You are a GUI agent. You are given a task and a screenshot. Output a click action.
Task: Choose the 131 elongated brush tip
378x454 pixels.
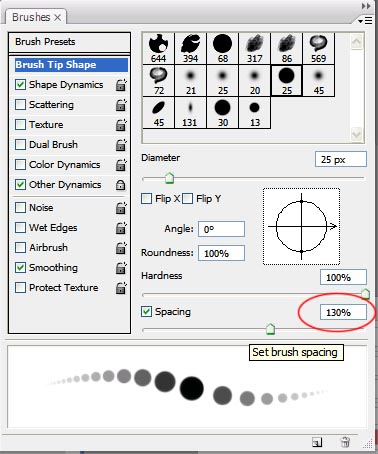[x=190, y=113]
